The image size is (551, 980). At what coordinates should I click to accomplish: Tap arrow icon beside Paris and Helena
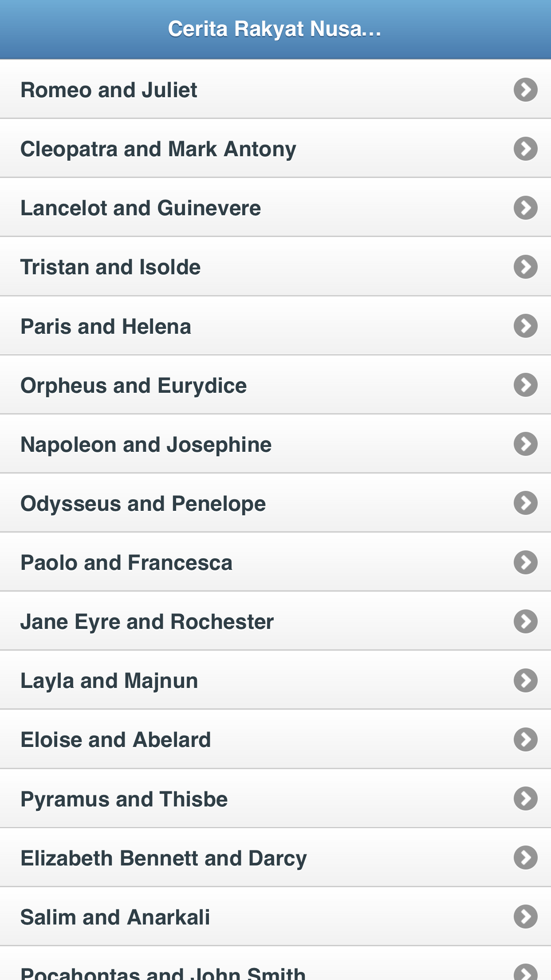tap(526, 326)
